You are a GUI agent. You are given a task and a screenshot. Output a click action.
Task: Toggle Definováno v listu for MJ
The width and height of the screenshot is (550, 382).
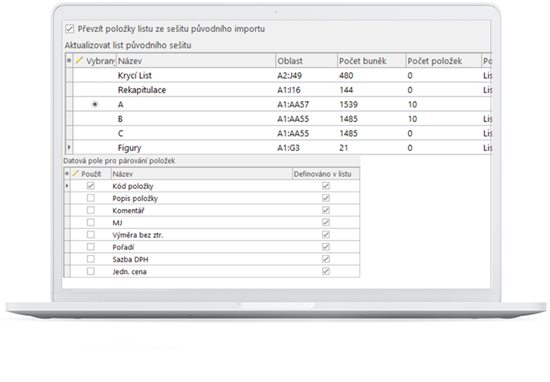326,222
